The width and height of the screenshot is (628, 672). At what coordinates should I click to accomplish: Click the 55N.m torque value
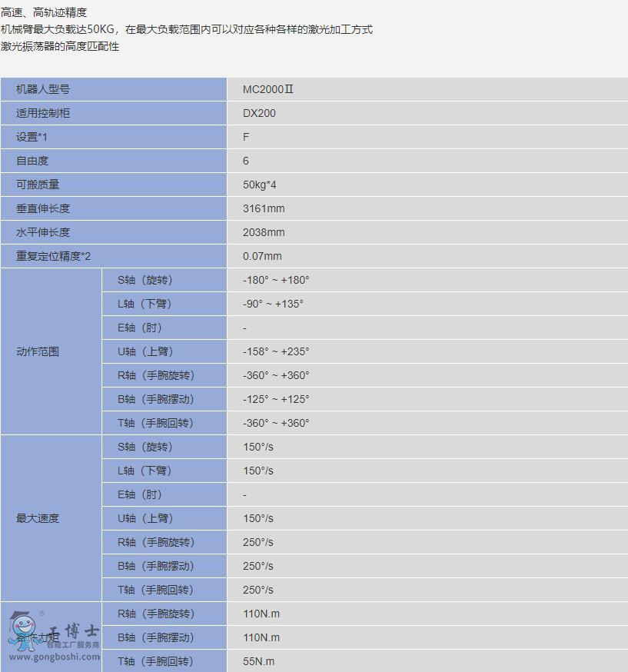coord(259,661)
